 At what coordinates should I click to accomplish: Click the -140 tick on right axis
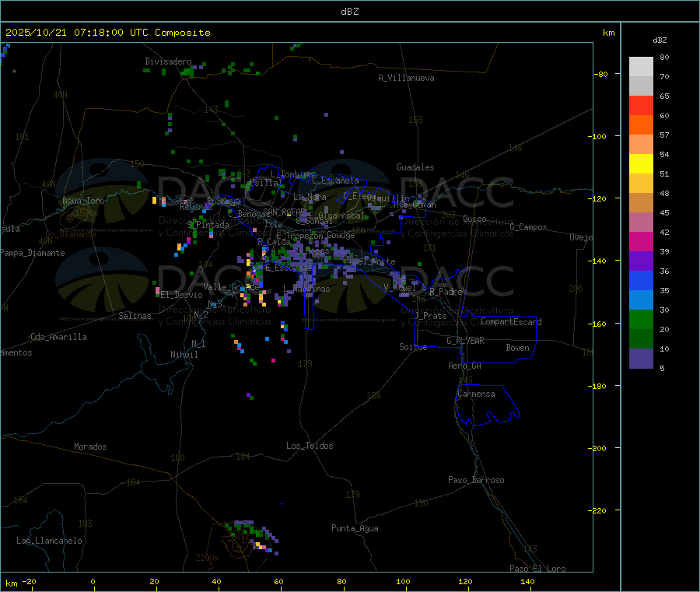pyautogui.click(x=597, y=261)
